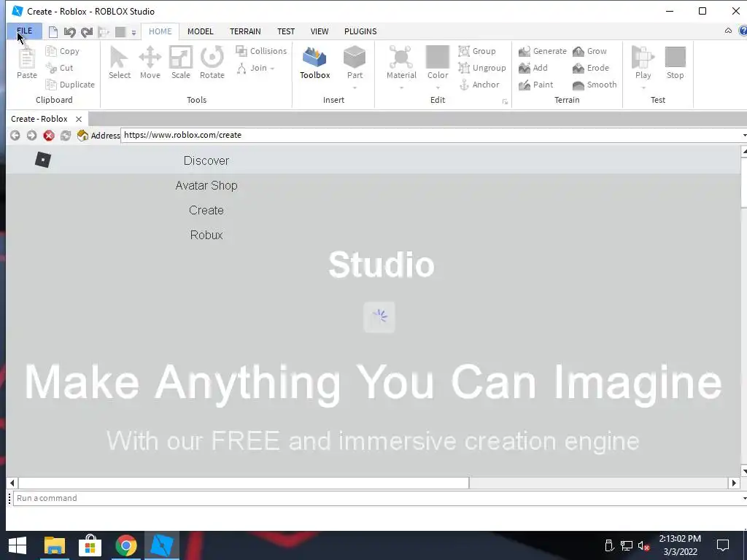This screenshot has width=747, height=560.
Task: Expand the Play dropdown arrow
Action: click(x=643, y=87)
